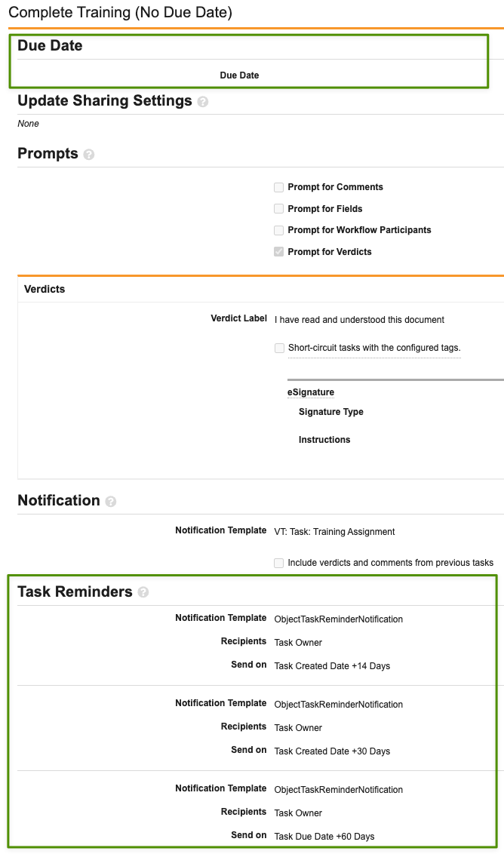
Task: Click 'Task Created Date +14 Days' reminder value
Action: 332,666
